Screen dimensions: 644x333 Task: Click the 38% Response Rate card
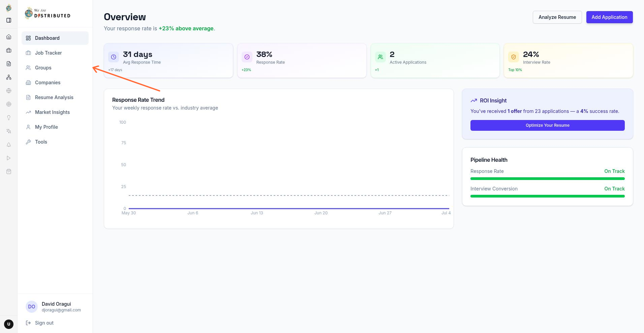pos(302,60)
